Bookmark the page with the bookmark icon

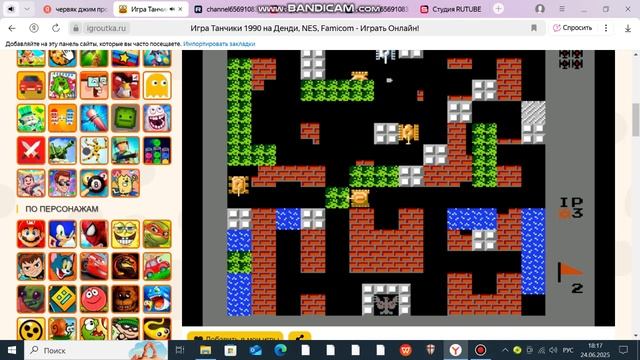(533, 28)
